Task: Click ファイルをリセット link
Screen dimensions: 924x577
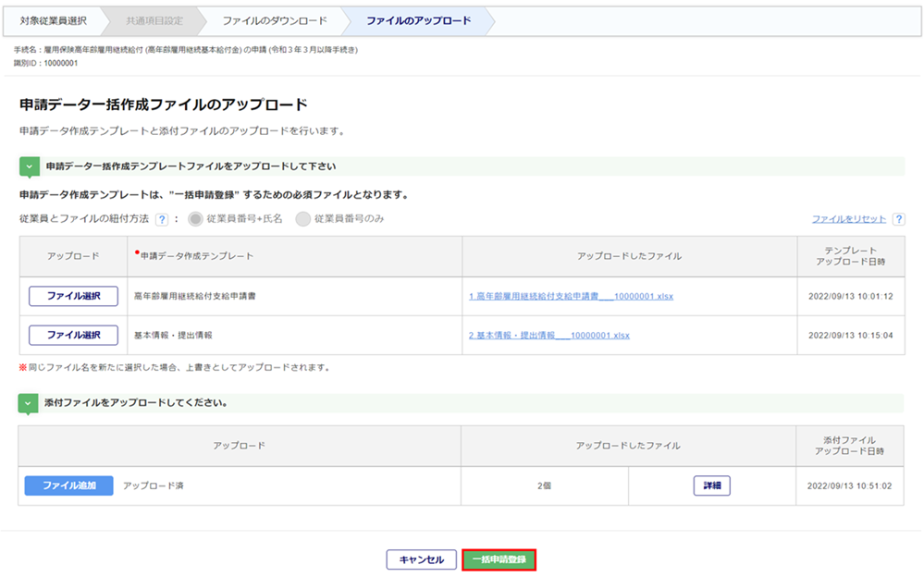Action: point(848,219)
